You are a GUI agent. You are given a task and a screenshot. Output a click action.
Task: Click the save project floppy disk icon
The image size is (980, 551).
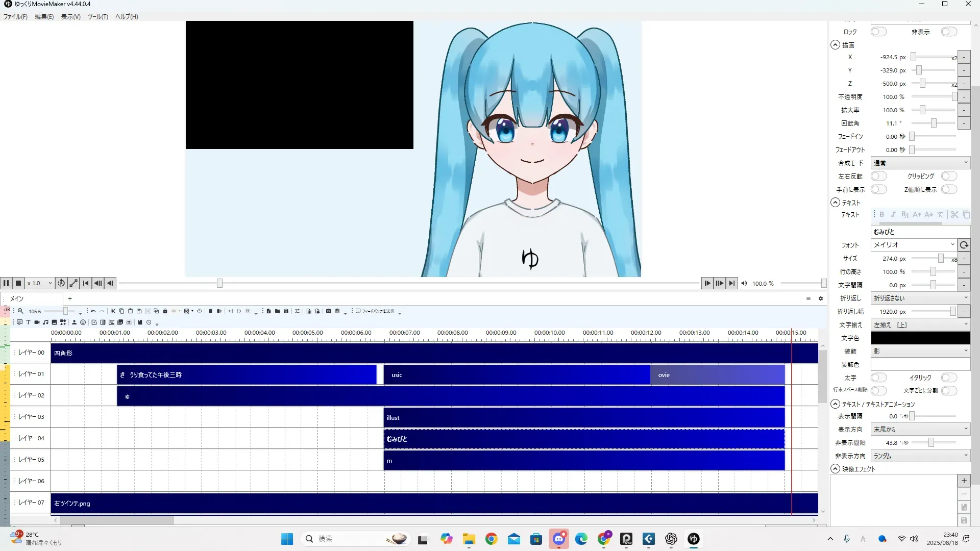[286, 311]
